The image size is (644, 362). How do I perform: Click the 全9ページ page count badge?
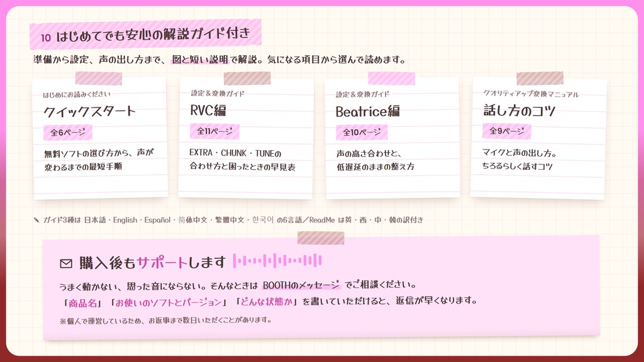point(506,131)
